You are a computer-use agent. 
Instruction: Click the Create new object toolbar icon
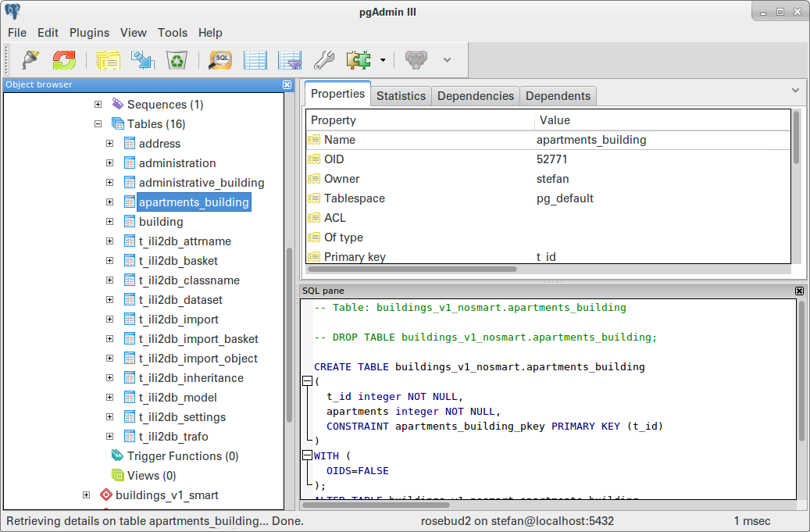[143, 60]
